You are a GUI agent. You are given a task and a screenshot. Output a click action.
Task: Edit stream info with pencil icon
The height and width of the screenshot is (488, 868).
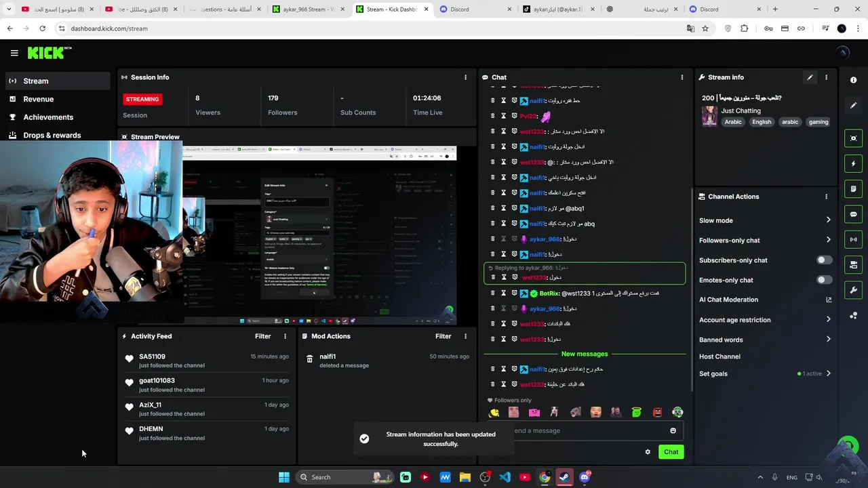pos(810,77)
